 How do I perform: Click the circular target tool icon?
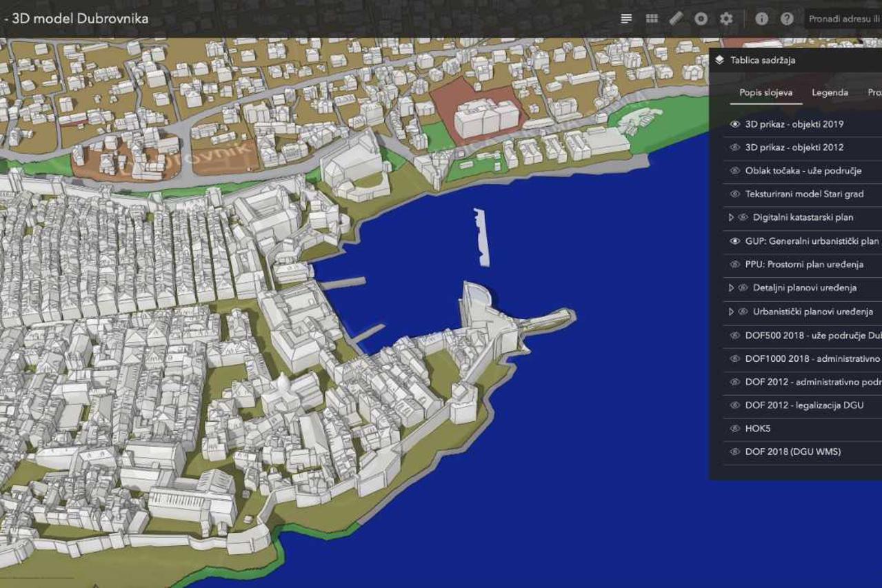(701, 19)
